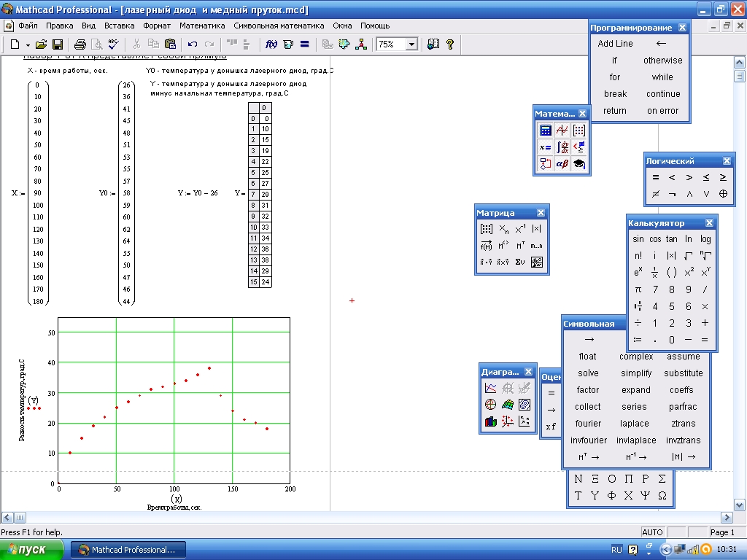Insert the otherwise programming keyword
Image resolution: width=747 pixels, height=560 pixels.
[x=662, y=61]
